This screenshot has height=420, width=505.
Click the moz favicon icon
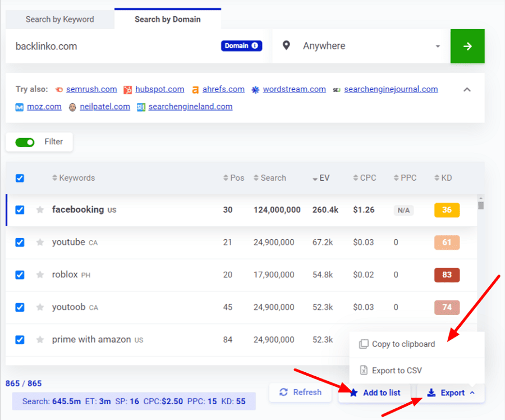tap(20, 107)
